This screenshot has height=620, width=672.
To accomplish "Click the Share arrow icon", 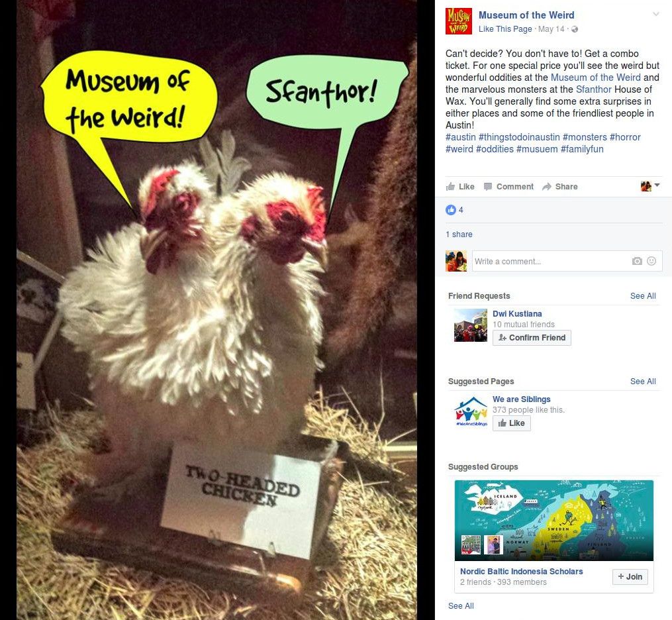I will coord(546,187).
